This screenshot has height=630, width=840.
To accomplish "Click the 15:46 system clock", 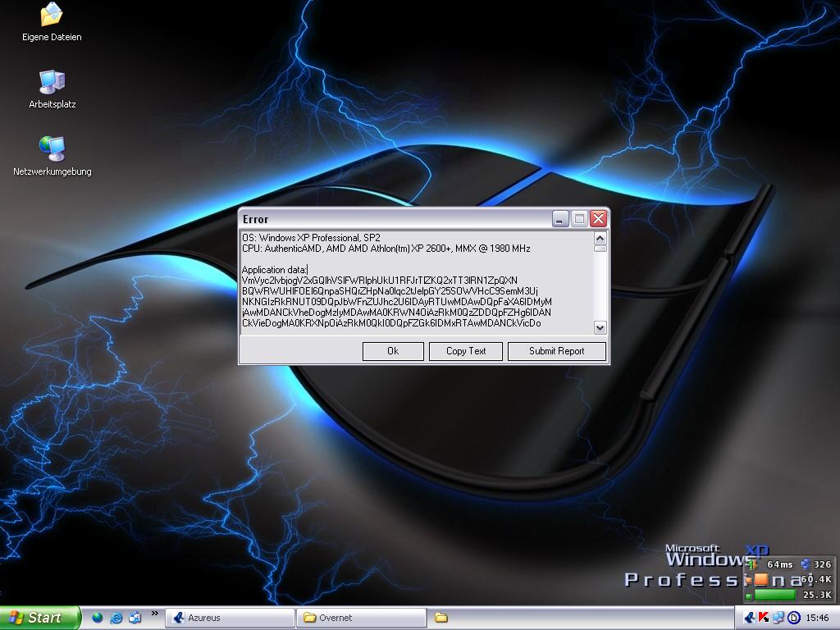I will click(x=816, y=618).
